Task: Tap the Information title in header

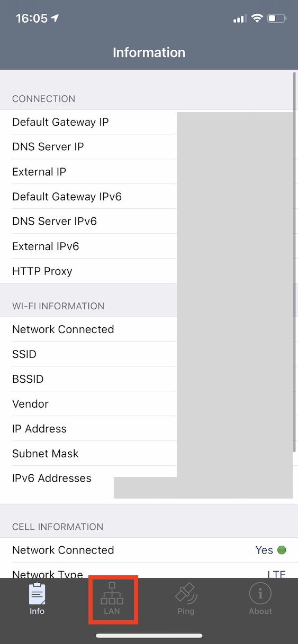Action: (149, 52)
